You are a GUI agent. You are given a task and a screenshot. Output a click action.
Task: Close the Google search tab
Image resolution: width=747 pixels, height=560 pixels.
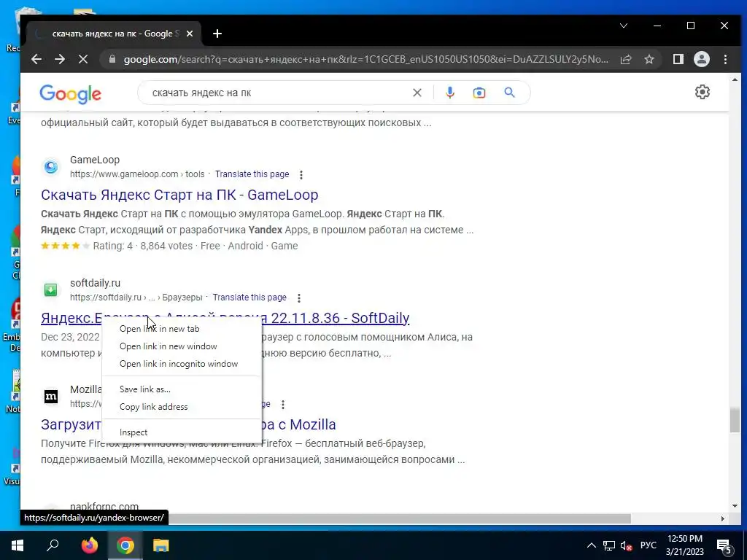[190, 34]
